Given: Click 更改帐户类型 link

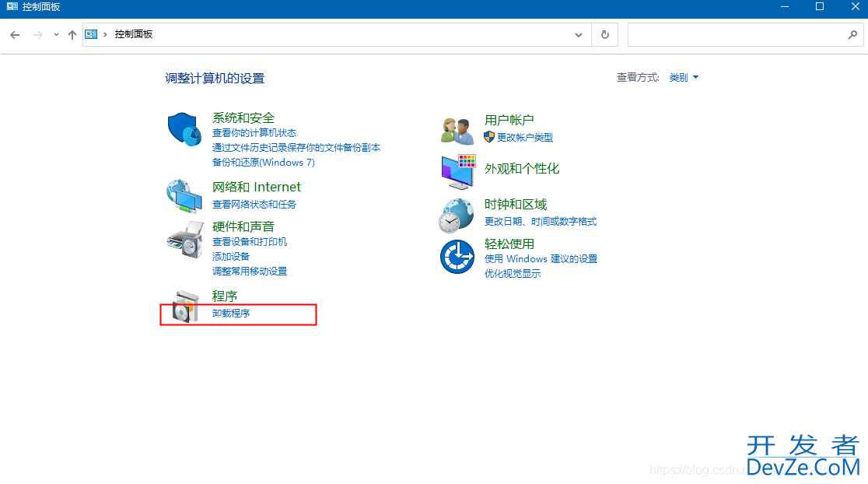Looking at the screenshot, I should (x=525, y=137).
